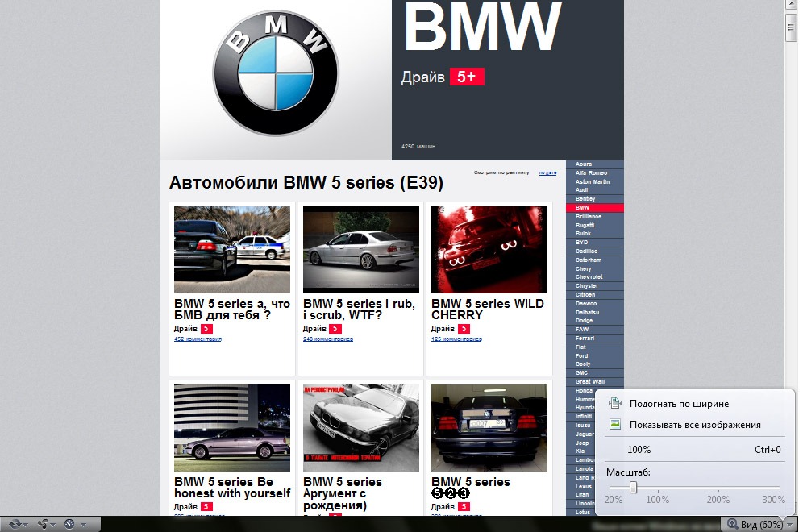Select Bentley in the brand list
This screenshot has width=803, height=532.
click(585, 198)
